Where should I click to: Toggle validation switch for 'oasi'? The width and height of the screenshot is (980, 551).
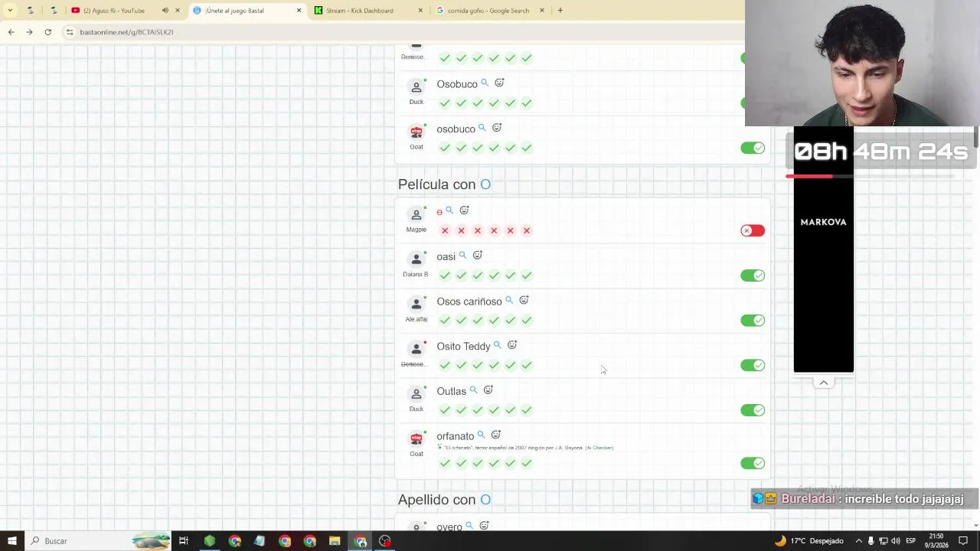(753, 275)
